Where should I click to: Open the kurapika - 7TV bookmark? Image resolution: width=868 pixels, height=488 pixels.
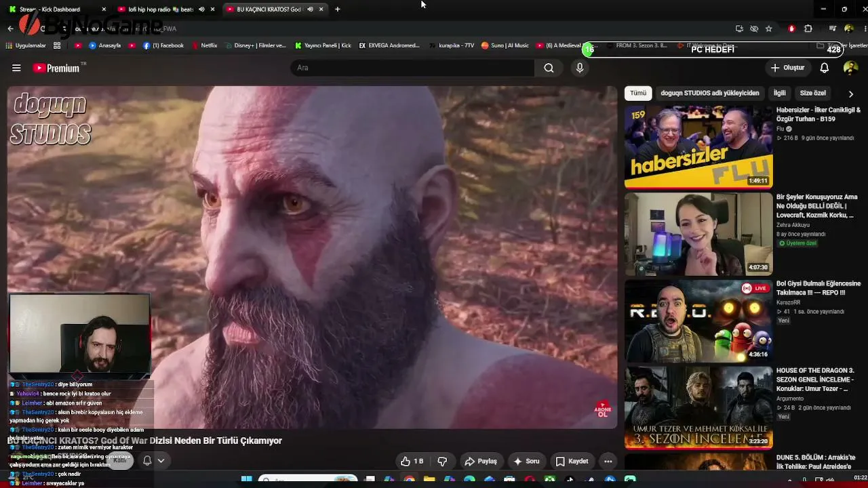point(452,45)
